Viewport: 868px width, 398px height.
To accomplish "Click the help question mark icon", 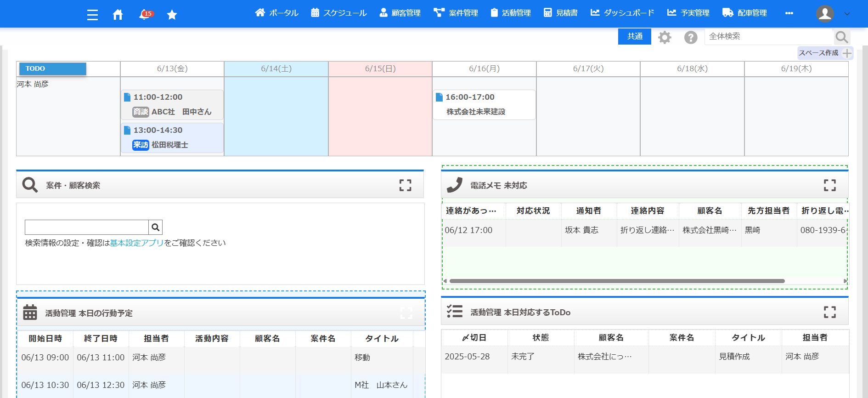I will [x=690, y=37].
